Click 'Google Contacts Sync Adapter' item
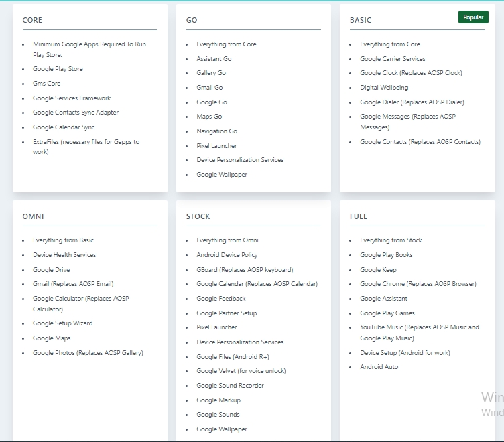This screenshot has height=442, width=504. point(76,113)
